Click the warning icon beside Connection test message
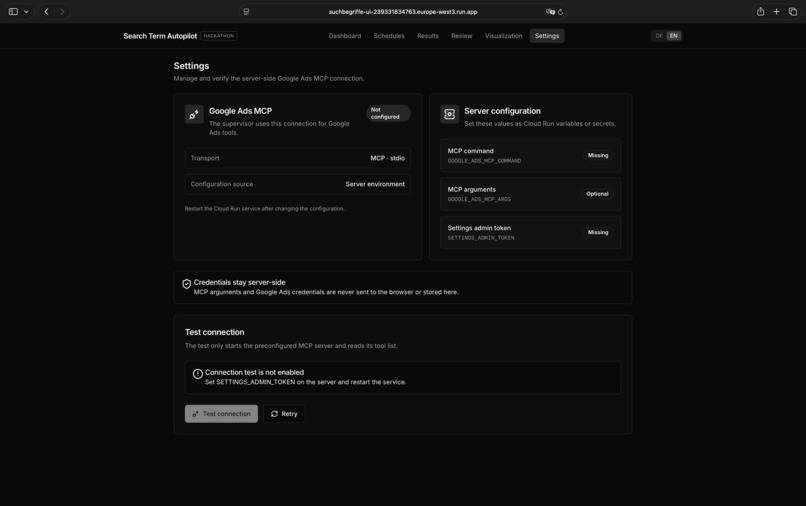This screenshot has height=506, width=806. 197,374
